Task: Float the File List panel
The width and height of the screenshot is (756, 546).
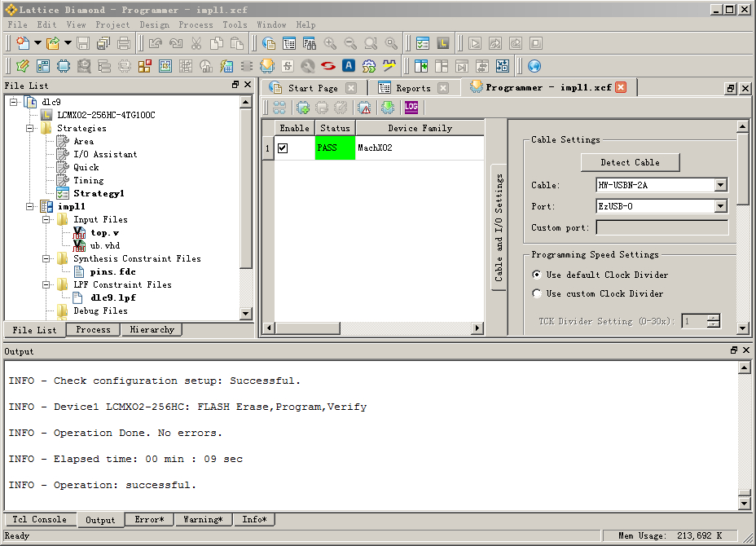Action: click(x=235, y=85)
